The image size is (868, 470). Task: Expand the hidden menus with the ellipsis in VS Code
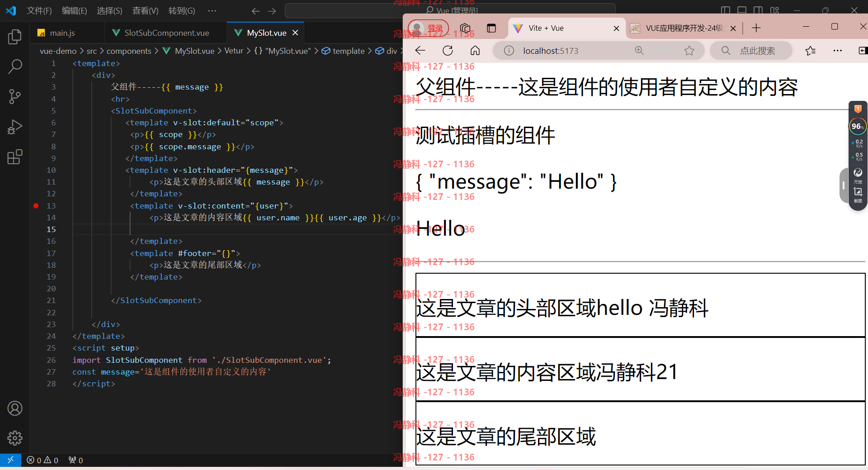point(212,10)
